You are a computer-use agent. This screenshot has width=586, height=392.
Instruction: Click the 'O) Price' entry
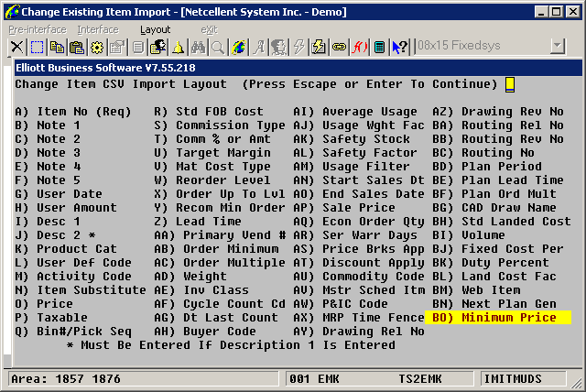click(44, 304)
